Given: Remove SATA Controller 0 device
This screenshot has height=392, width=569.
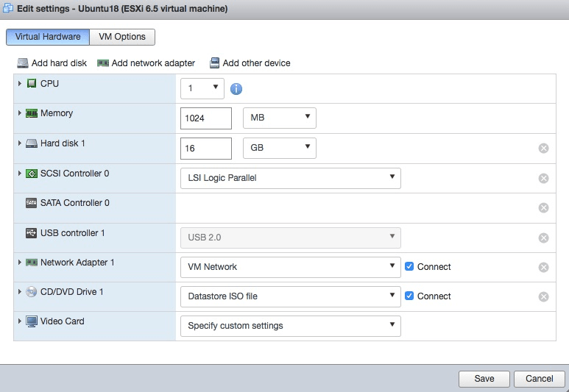Looking at the screenshot, I should (544, 207).
